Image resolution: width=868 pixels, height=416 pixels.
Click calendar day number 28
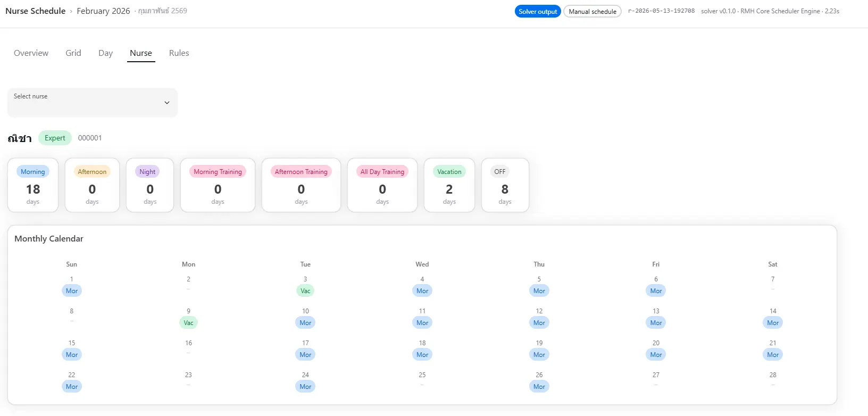[773, 375]
